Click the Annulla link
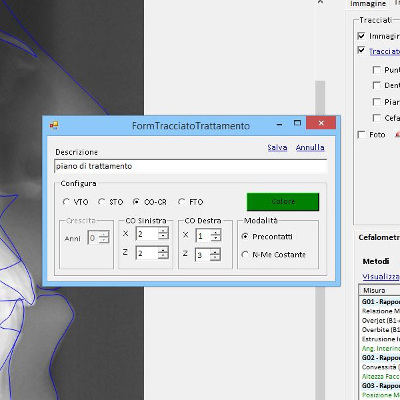This screenshot has width=400, height=400. (x=310, y=147)
